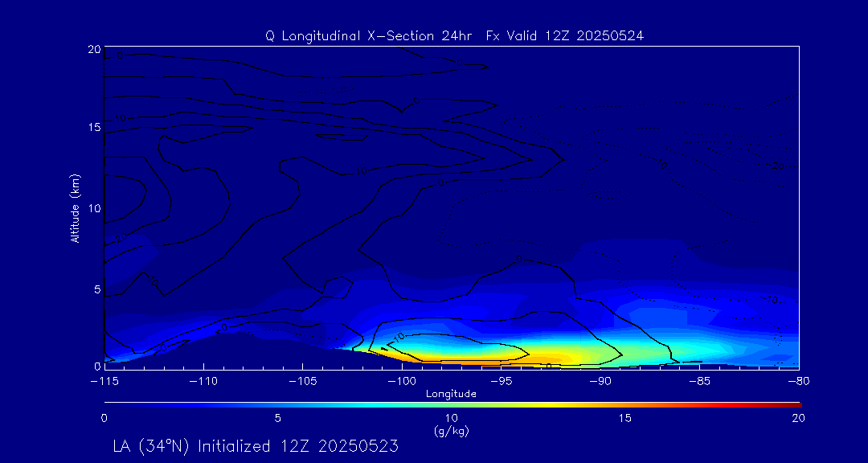Image resolution: width=868 pixels, height=463 pixels.
Task: Click the "10" altitude axis tick label
Action: click(95, 208)
